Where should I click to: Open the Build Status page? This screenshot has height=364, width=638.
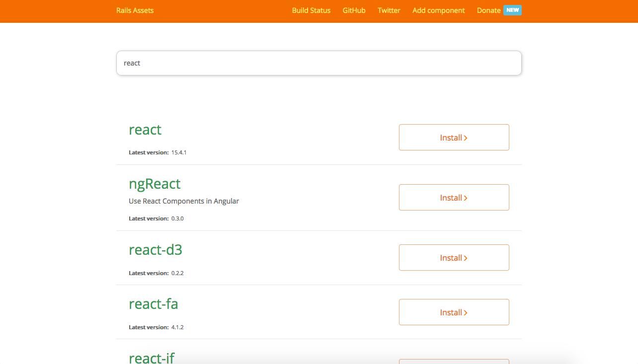point(311,10)
